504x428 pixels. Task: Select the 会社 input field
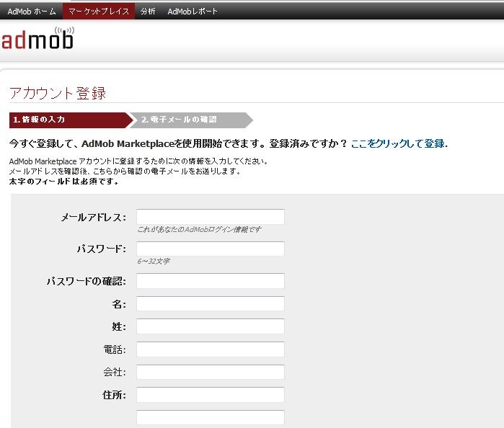[x=210, y=373]
